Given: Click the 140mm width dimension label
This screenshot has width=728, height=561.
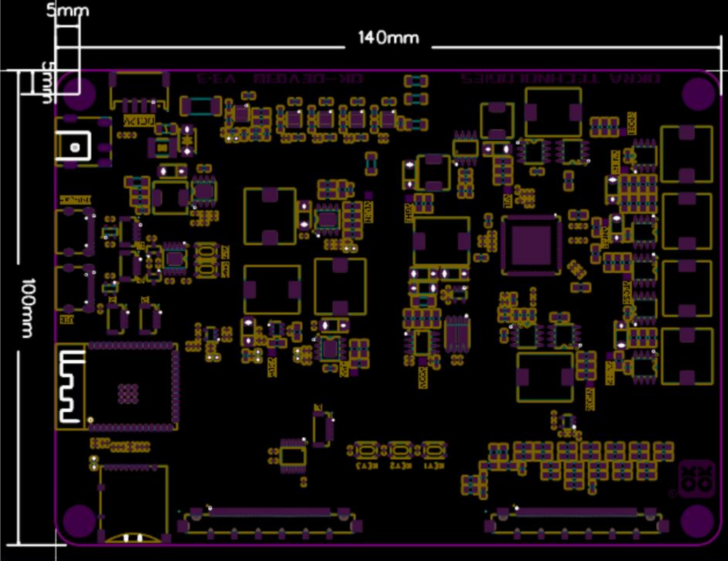Looking at the screenshot, I should (388, 37).
